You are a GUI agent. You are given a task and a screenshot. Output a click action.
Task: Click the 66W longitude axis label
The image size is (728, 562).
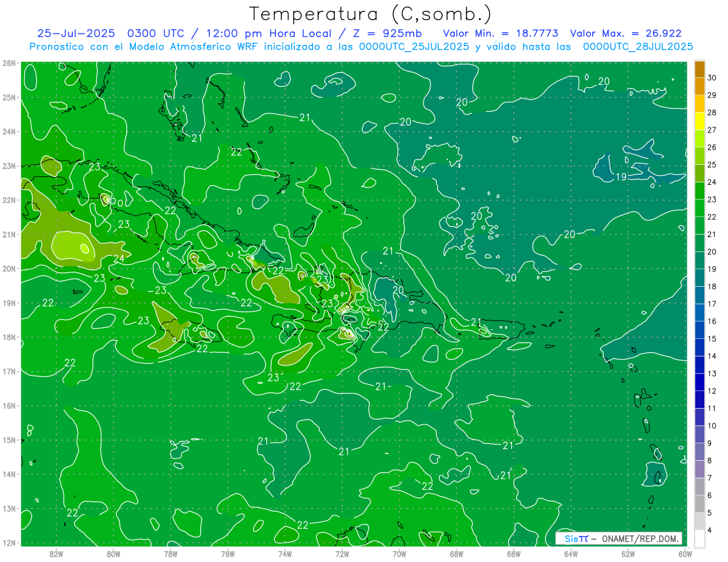coord(514,554)
